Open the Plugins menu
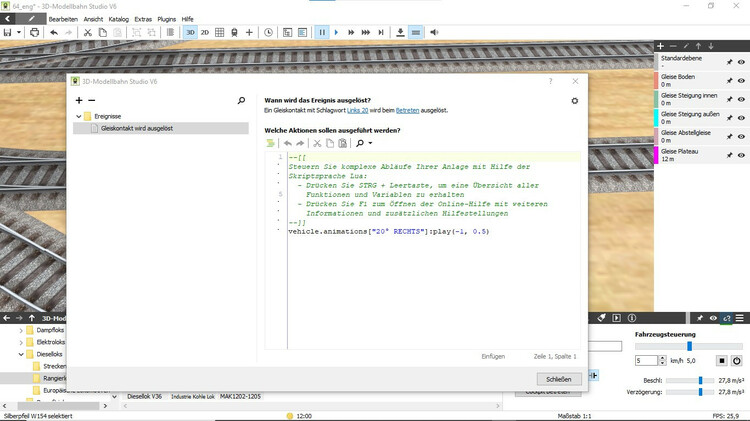The width and height of the screenshot is (750, 421). (x=167, y=19)
